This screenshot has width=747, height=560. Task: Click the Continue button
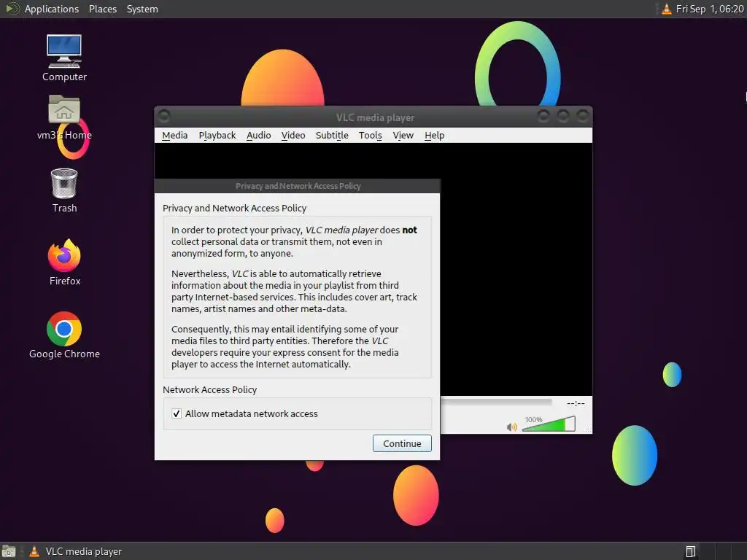402,443
